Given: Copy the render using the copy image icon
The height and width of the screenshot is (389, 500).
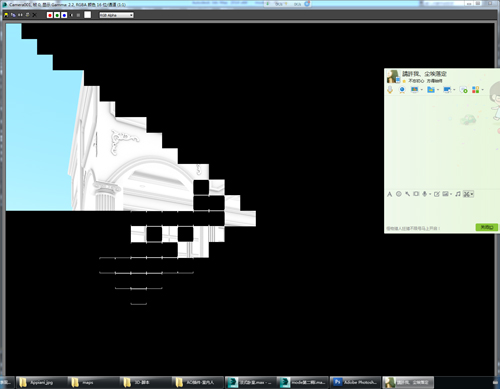Looking at the screenshot, I should point(13,15).
